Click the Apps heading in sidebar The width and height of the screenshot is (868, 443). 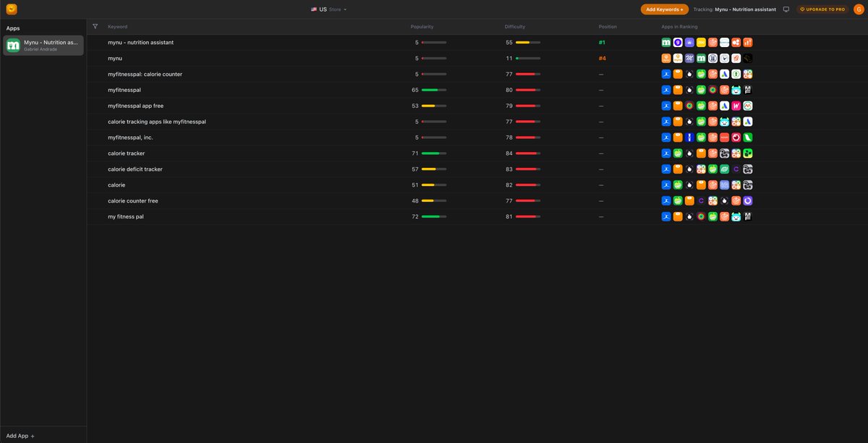point(13,28)
